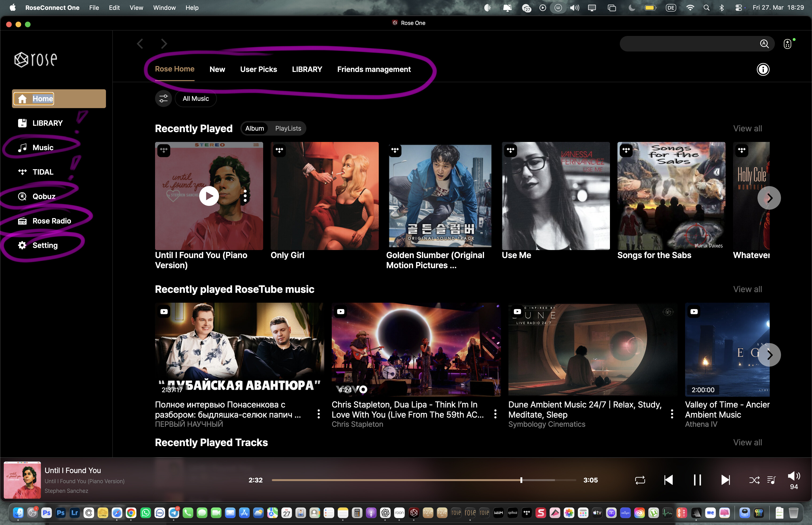This screenshot has height=525, width=812.
Task: Open the play queue list icon
Action: point(771,480)
